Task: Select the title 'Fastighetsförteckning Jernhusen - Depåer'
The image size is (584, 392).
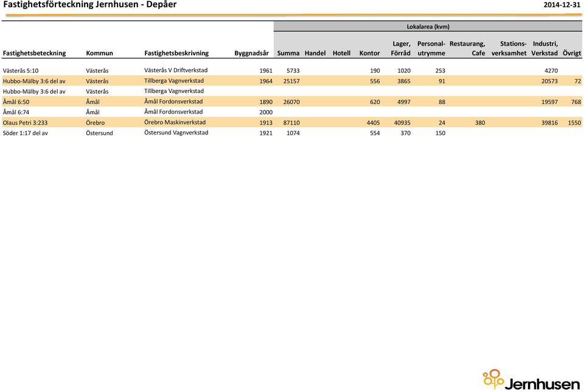Action: coord(90,5)
